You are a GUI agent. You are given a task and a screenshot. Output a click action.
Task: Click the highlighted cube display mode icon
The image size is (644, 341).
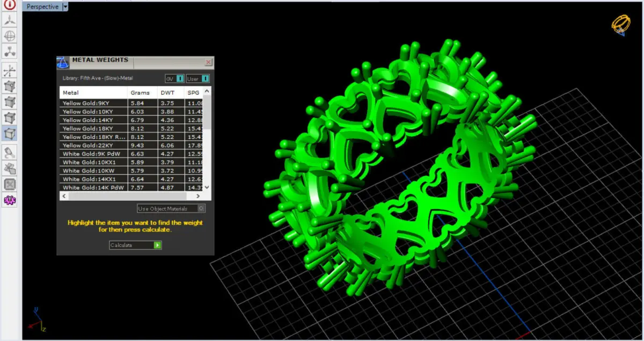10,133
